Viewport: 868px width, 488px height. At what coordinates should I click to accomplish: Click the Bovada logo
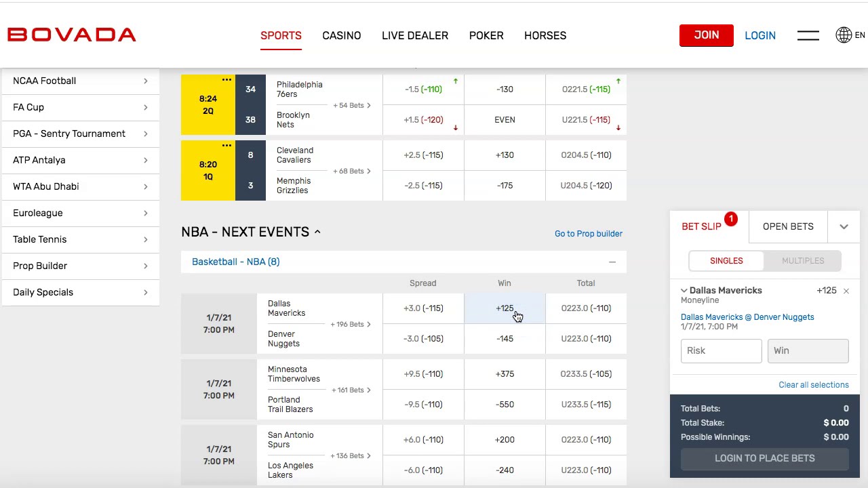coord(72,35)
